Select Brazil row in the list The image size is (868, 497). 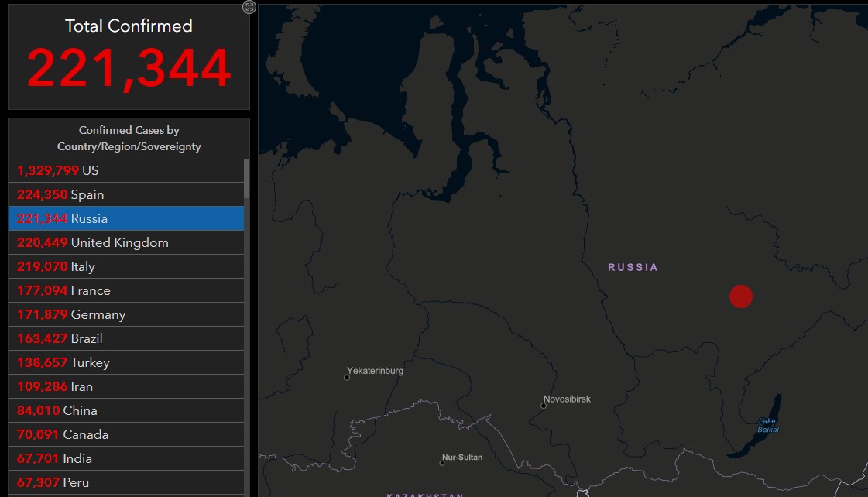(126, 338)
